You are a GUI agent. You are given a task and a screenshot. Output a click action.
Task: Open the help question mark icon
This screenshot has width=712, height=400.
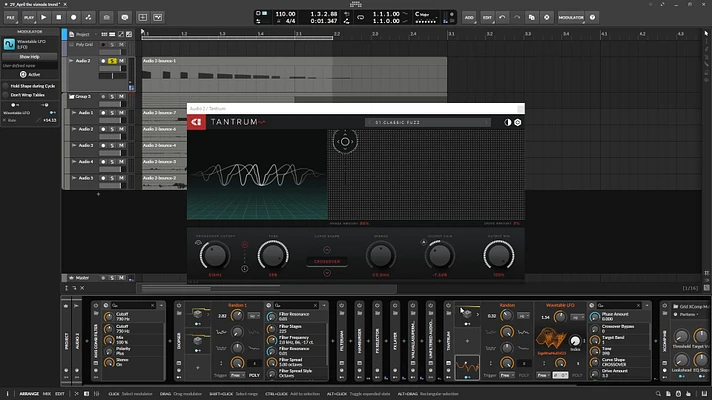592,17
